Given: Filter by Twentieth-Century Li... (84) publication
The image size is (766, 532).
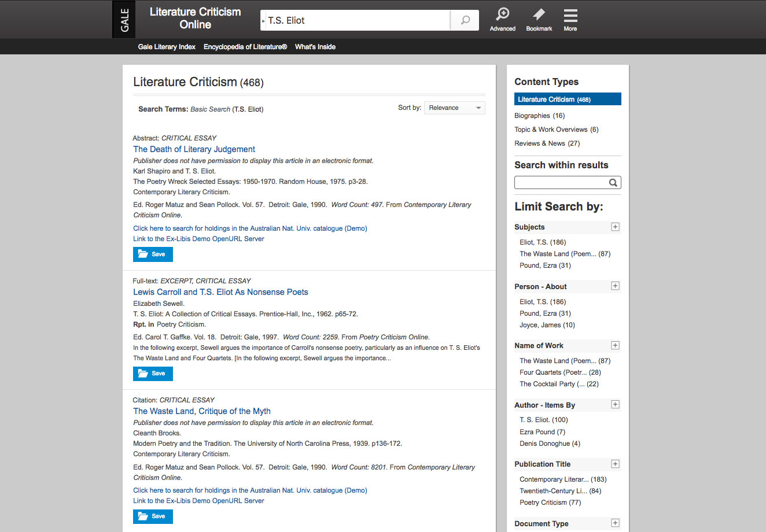Looking at the screenshot, I should (x=560, y=491).
